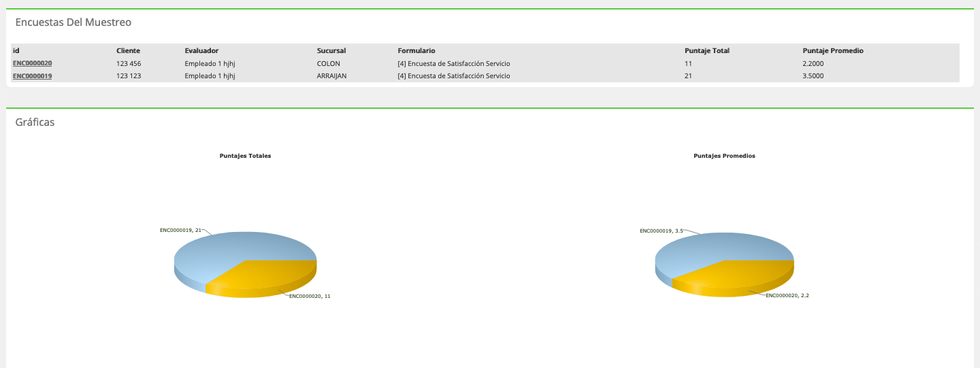980x368 pixels.
Task: Open survey link ENC0000019
Action: (x=33, y=76)
